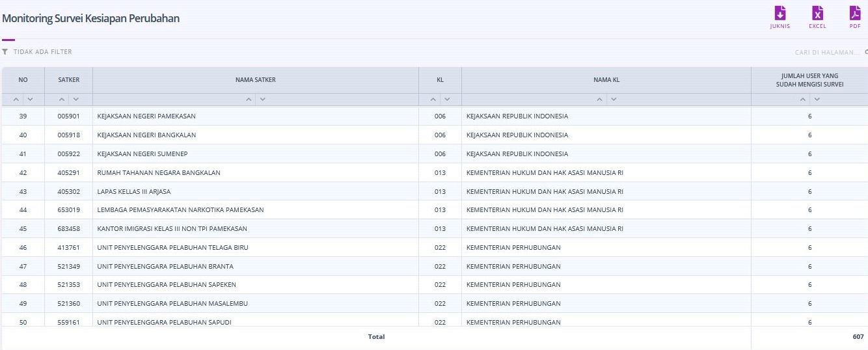868x350 pixels.
Task: Sort NO column descending
Action: tap(30, 100)
